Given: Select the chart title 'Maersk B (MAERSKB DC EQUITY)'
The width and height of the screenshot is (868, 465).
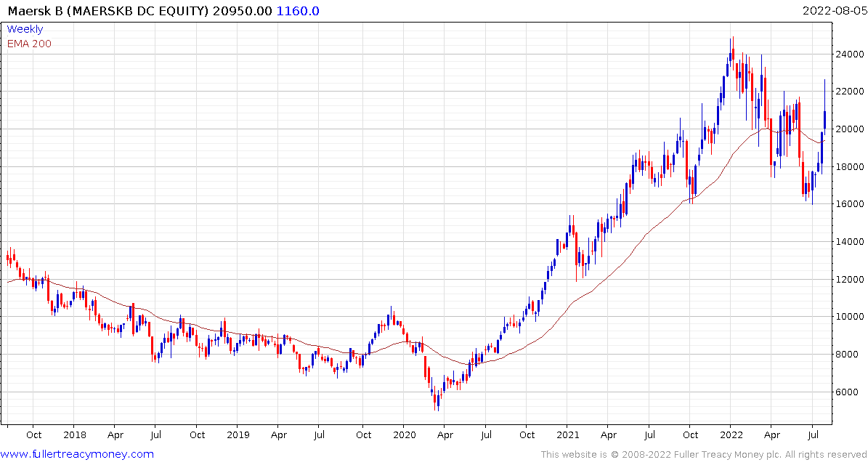Looking at the screenshot, I should click(x=108, y=11).
